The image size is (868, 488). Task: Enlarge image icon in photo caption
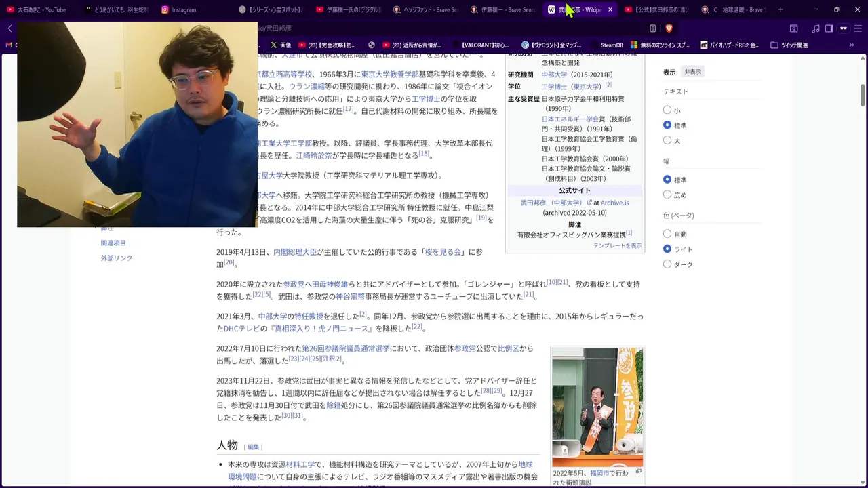click(x=638, y=472)
